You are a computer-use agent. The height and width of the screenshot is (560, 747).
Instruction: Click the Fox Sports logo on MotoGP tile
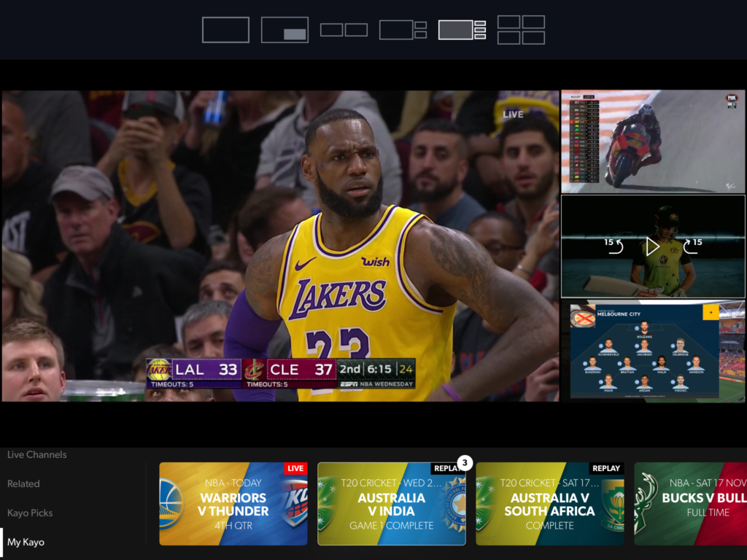tap(732, 101)
